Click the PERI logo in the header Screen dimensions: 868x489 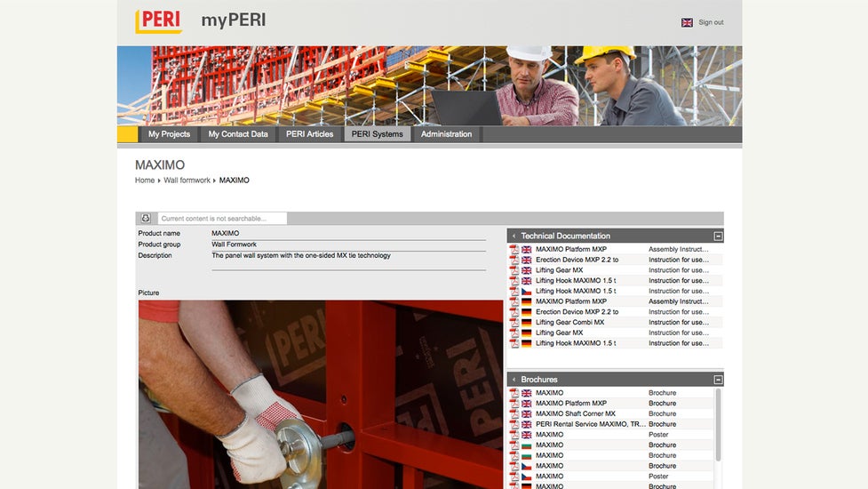[x=158, y=21]
